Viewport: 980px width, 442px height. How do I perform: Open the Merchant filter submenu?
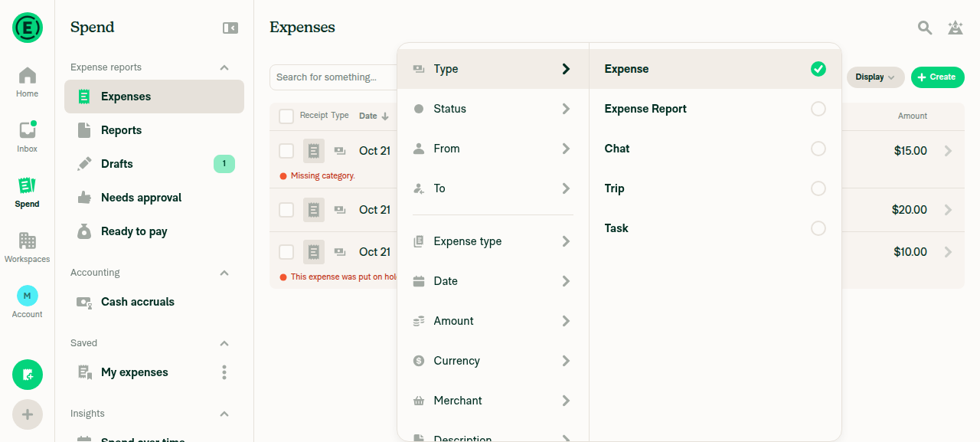click(x=493, y=401)
